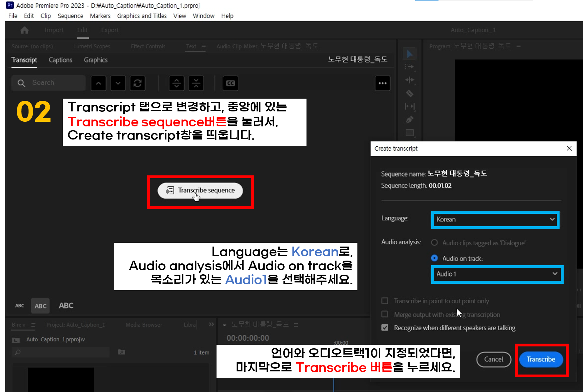Go to the Home screen icon

point(24,30)
